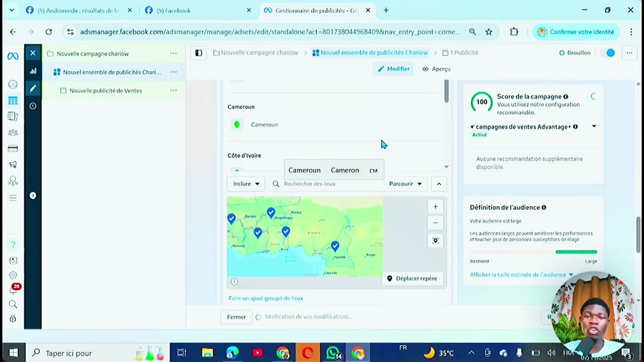This screenshot has height=362, width=644.
Task: Click the Fermer button
Action: coord(236,317)
